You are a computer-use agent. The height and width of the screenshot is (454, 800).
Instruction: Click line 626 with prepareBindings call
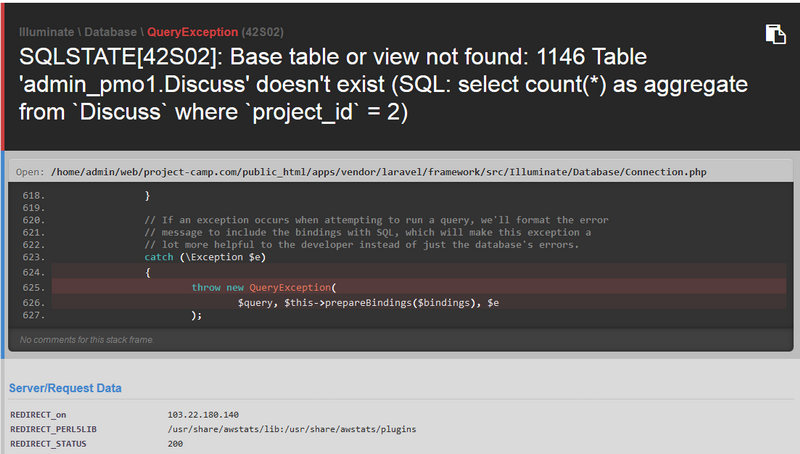(368, 302)
